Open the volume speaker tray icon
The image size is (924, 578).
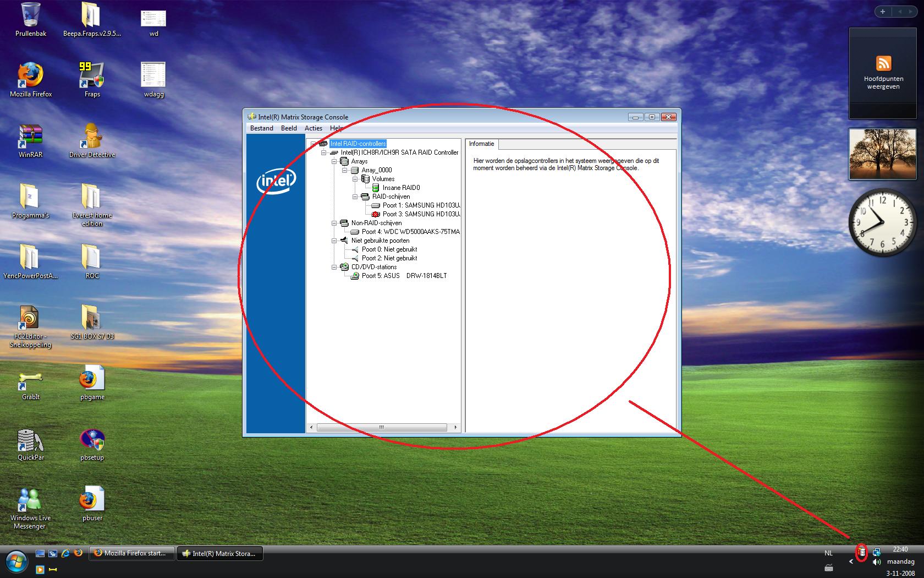[x=876, y=562]
